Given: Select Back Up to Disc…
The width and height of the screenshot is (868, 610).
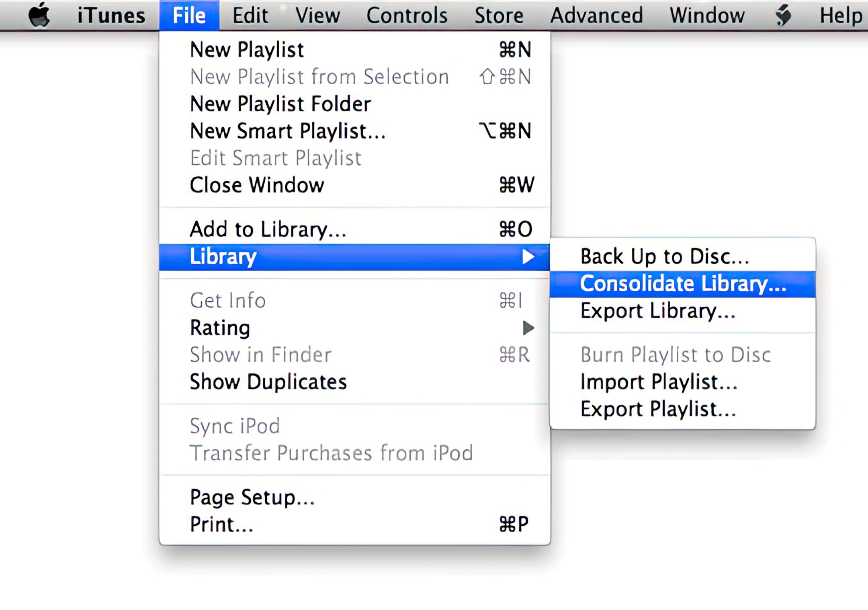Looking at the screenshot, I should point(682,256).
